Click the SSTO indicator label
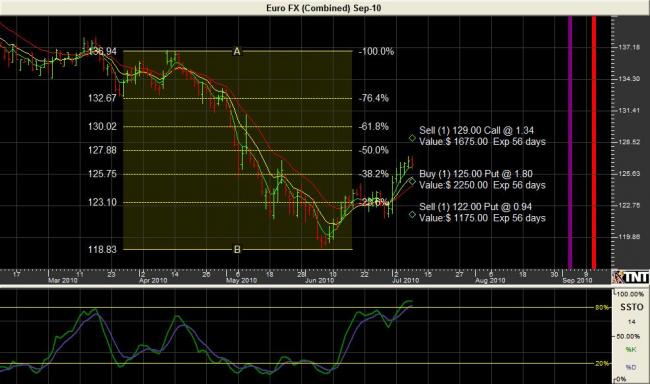This screenshot has width=650, height=384. coord(632,307)
